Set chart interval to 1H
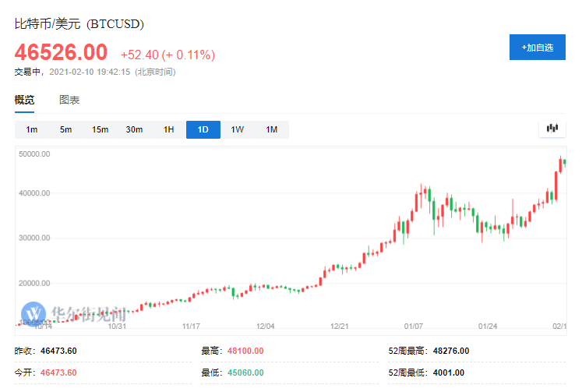 168,130
